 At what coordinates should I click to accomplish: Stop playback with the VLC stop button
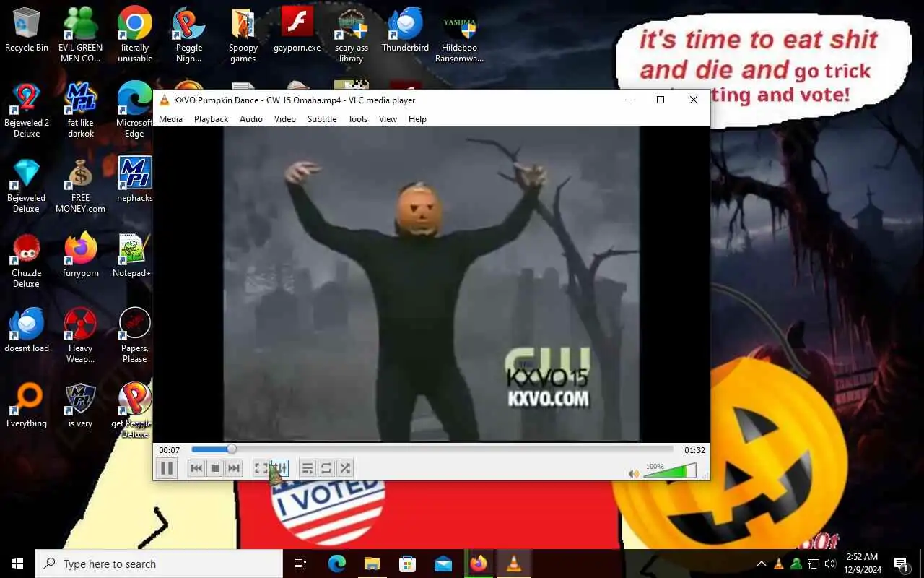coord(215,469)
